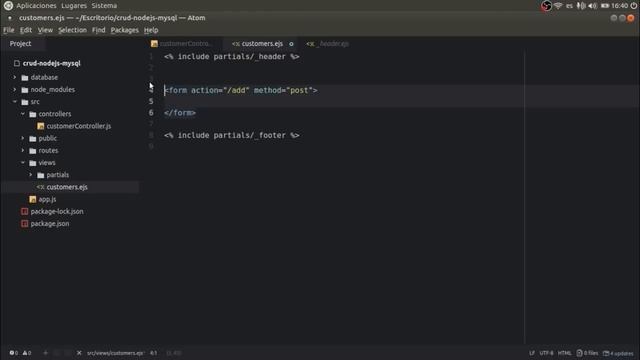Click the database folder icon
The width and height of the screenshot is (640, 360).
coord(25,78)
